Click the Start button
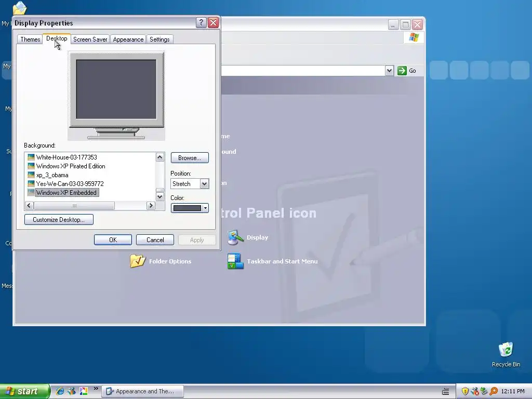The height and width of the screenshot is (399, 532). [x=24, y=391]
